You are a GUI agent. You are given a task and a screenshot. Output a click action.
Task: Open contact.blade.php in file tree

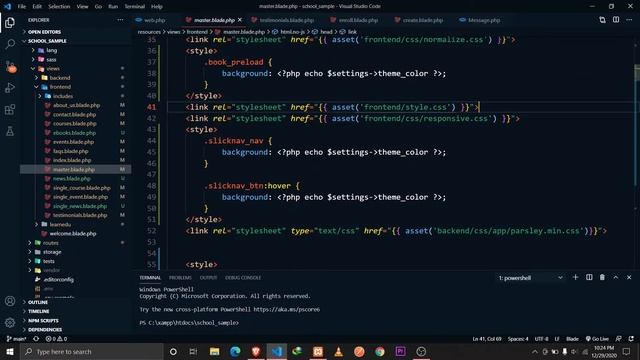click(74, 115)
